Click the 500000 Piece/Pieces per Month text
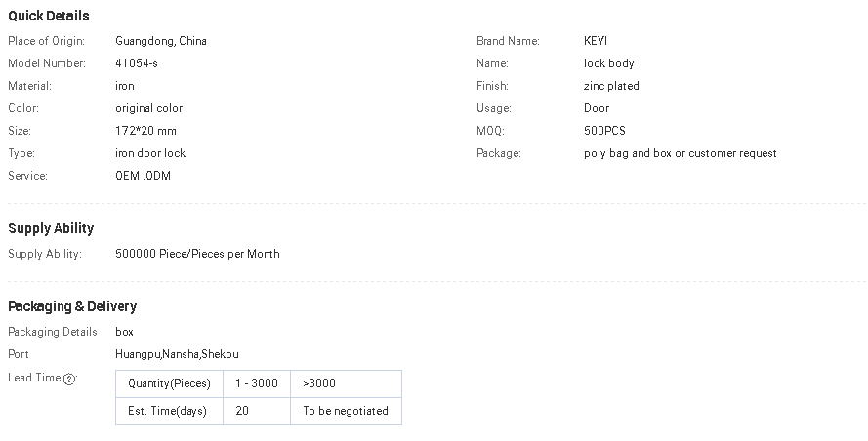This screenshot has width=868, height=441. tap(197, 254)
